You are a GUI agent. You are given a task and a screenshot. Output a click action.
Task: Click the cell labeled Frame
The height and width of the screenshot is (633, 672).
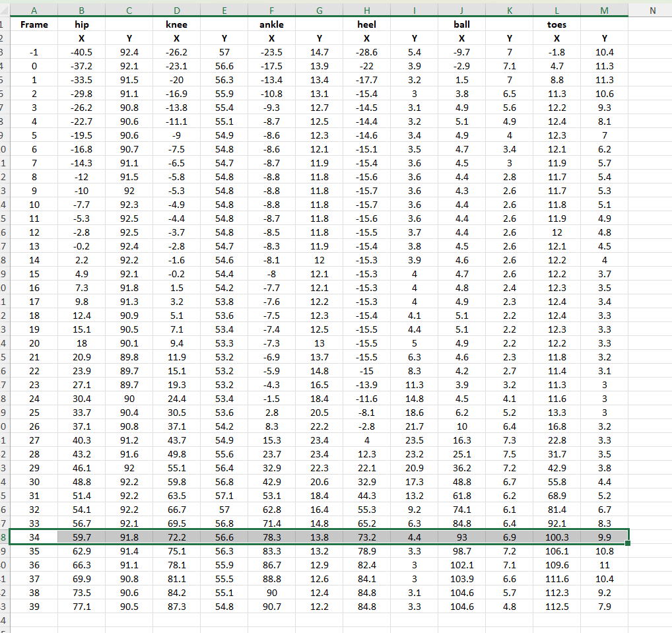pos(34,24)
